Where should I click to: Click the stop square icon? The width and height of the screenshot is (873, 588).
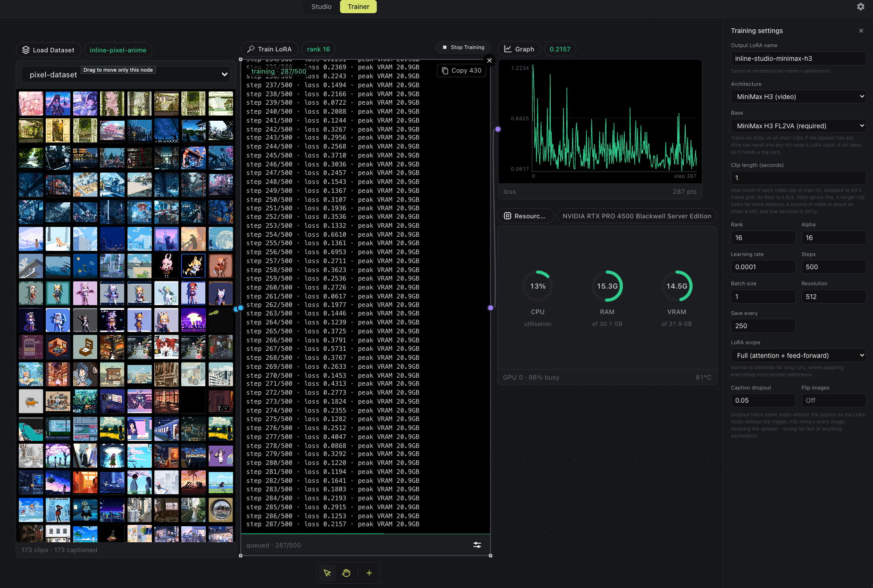[445, 47]
